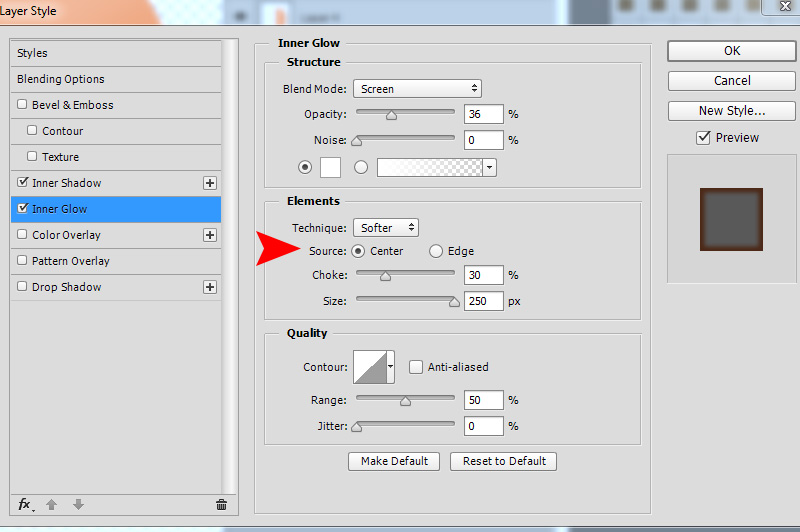Enable the Color Overlay checkbox
Image resolution: width=800 pixels, height=532 pixels.
tap(22, 235)
